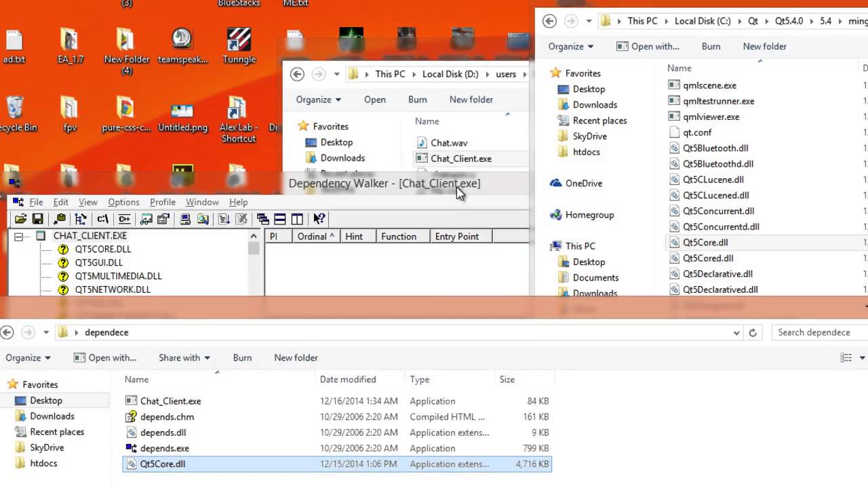
Task: Click Open with... in Qt mingw window
Action: 648,46
